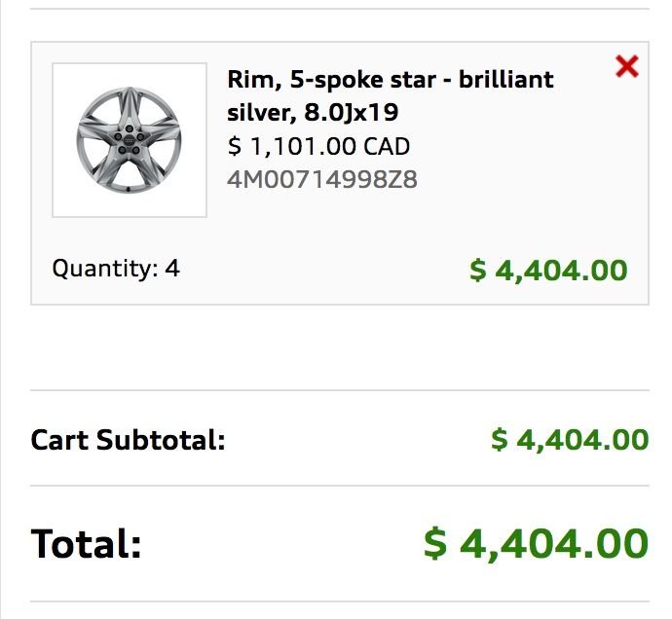Select the Cart Subtotal amount
Image resolution: width=672 pixels, height=619 pixels.
(x=570, y=440)
